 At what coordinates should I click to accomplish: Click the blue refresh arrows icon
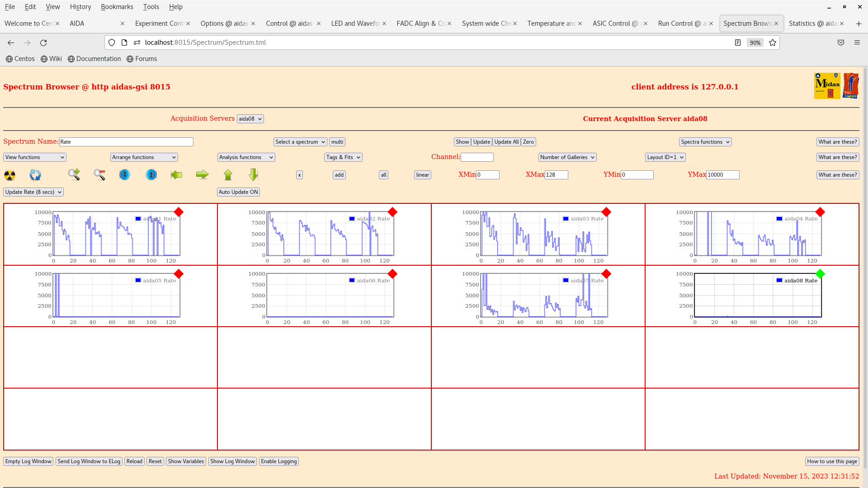click(35, 175)
